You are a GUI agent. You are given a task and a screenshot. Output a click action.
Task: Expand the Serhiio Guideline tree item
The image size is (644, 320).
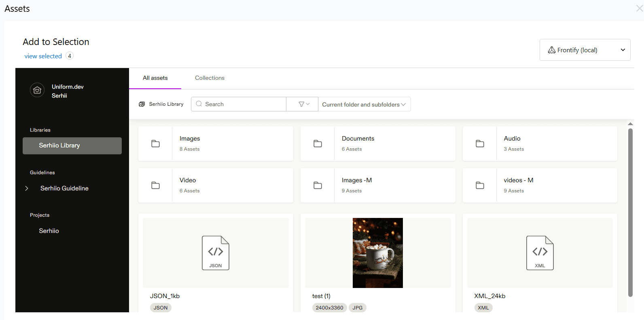click(27, 188)
